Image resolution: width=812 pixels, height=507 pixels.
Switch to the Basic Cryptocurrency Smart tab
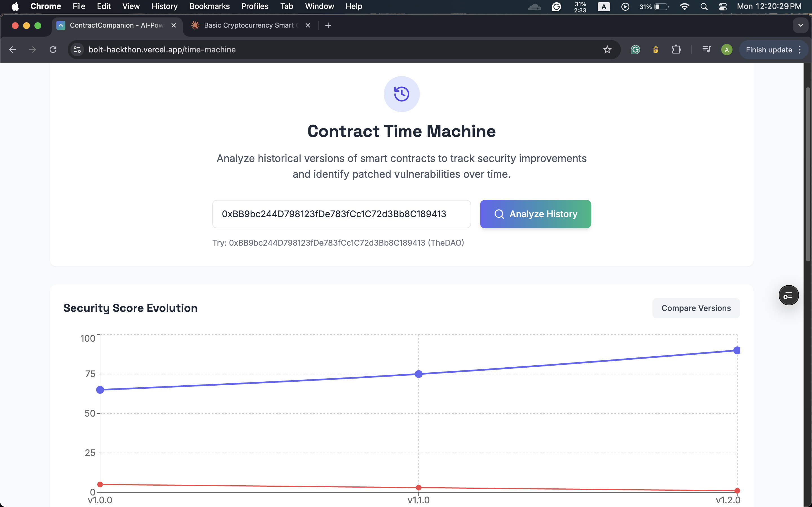[248, 25]
